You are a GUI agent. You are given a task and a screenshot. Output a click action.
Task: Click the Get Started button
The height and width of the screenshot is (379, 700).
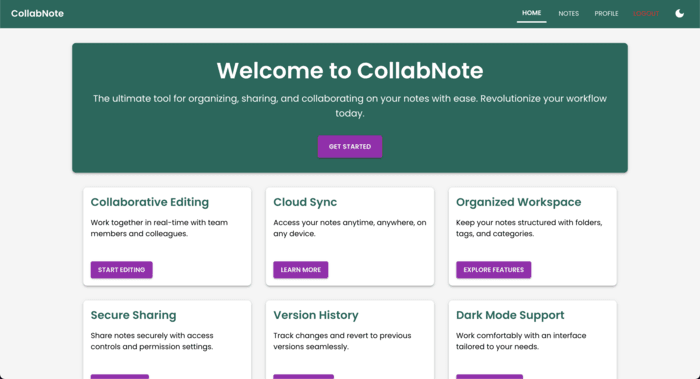(350, 146)
